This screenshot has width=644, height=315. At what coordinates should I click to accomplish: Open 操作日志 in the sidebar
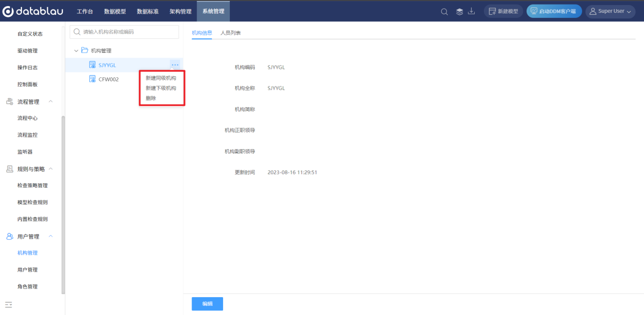click(x=27, y=68)
